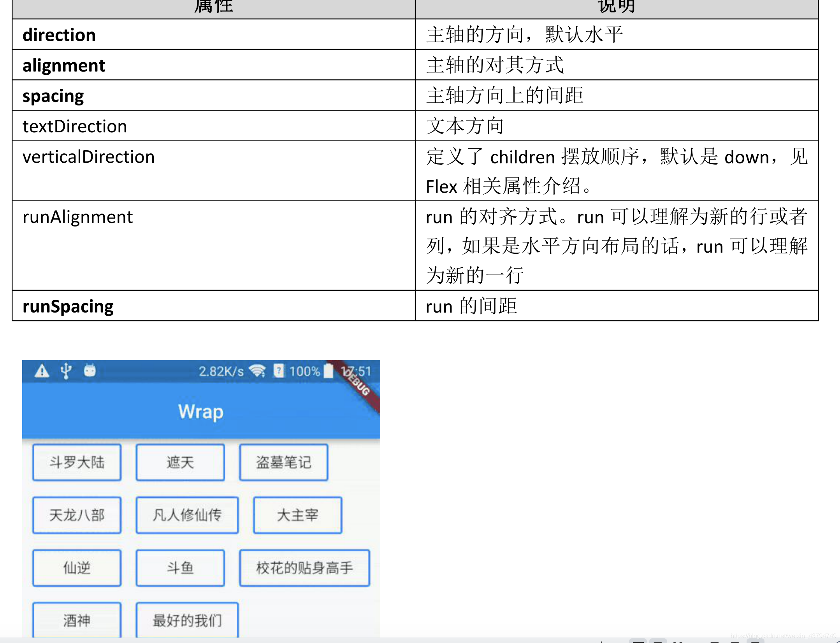This screenshot has width=840, height=643.
Task: Tap the 斗罗大陆 button
Action: (77, 462)
